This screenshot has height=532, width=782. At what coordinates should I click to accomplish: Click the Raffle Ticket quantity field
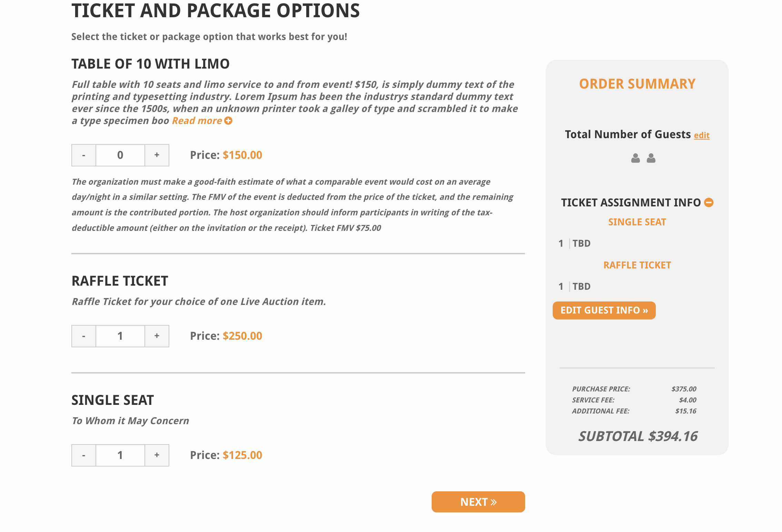tap(120, 336)
